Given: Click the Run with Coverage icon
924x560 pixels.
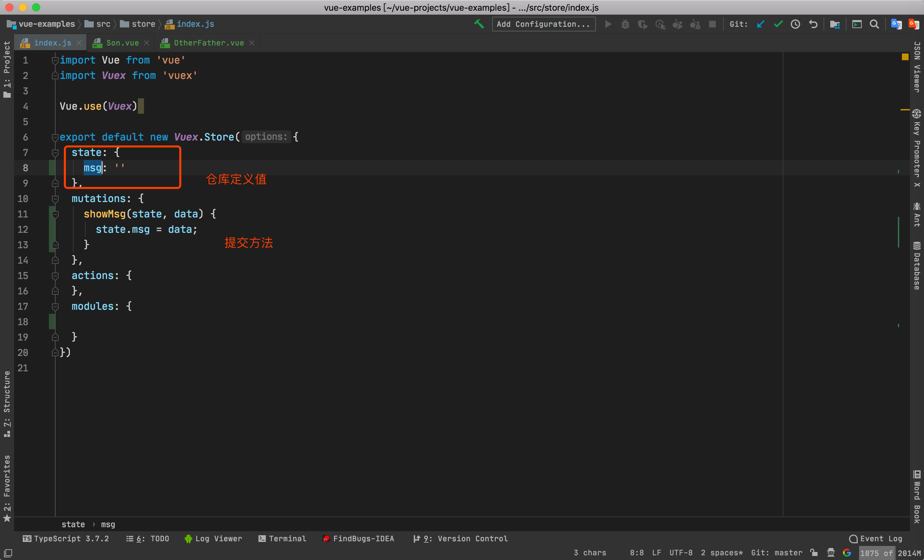Looking at the screenshot, I should point(642,24).
